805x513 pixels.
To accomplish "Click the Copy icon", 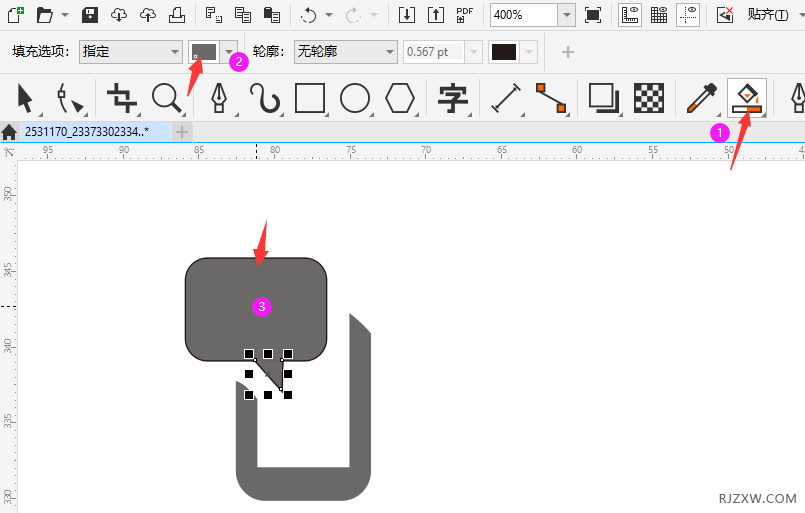I will pyautogui.click(x=242, y=15).
